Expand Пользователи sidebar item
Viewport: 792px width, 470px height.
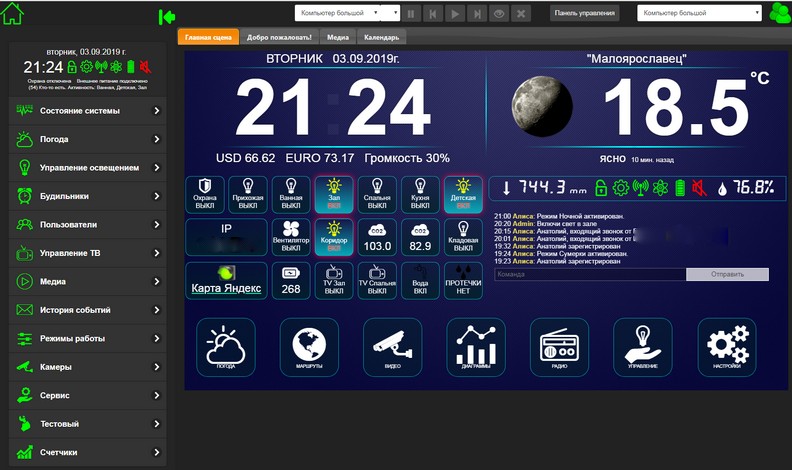click(x=87, y=225)
